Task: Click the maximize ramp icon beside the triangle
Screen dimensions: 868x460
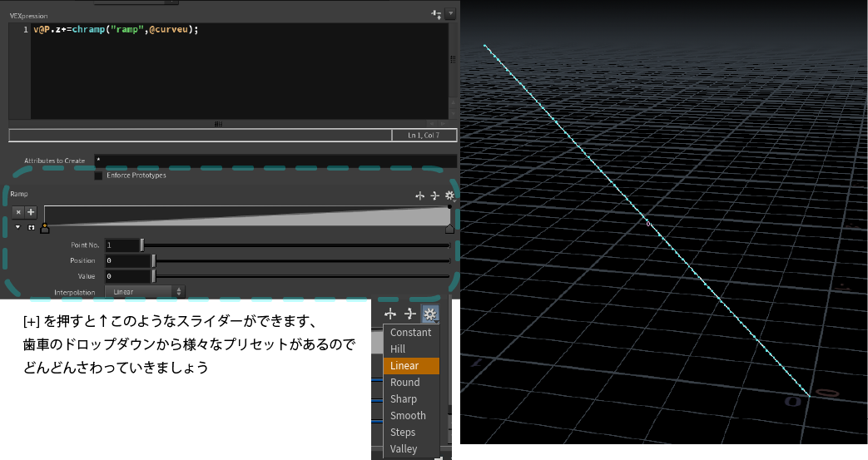Action: 31,228
